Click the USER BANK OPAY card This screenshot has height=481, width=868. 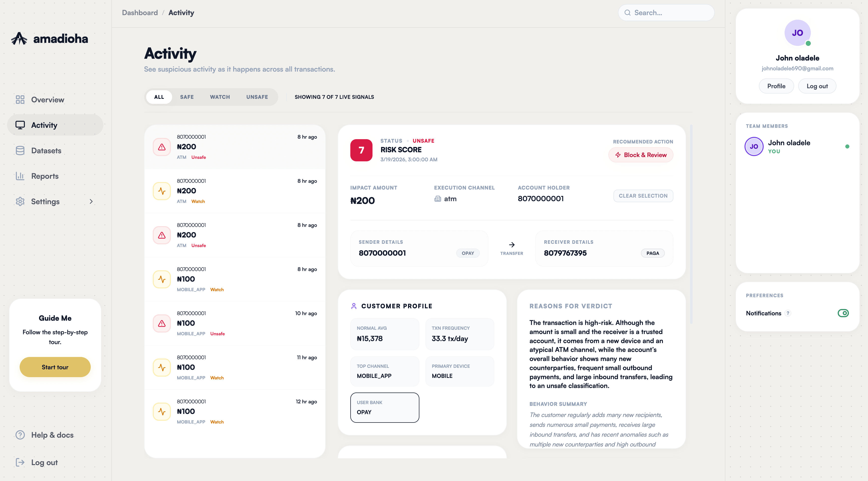point(384,408)
